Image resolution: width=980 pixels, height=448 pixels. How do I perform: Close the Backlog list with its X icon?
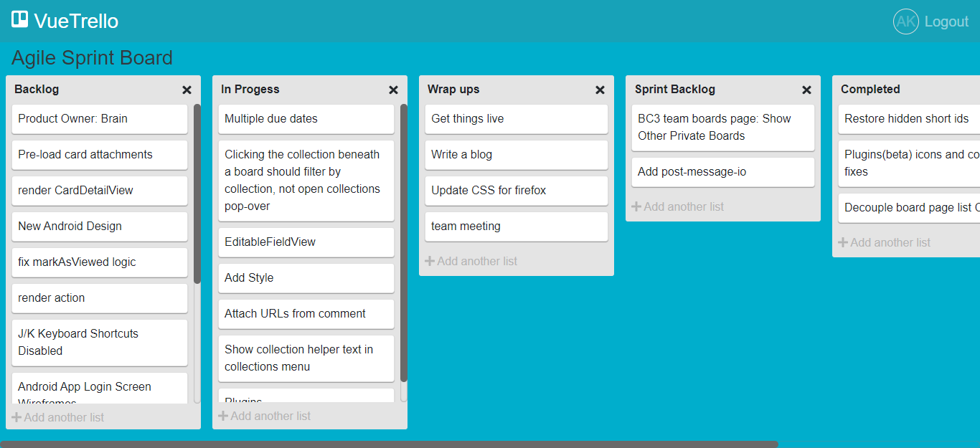[x=187, y=90]
